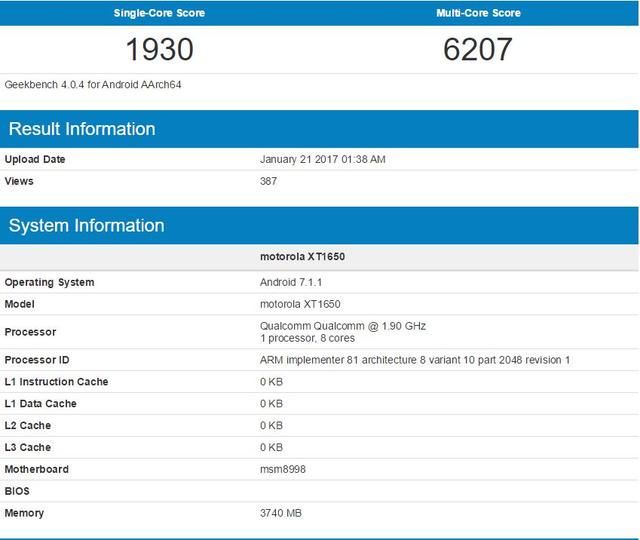The height and width of the screenshot is (540, 640).
Task: Click the Views label
Action: [x=19, y=181]
